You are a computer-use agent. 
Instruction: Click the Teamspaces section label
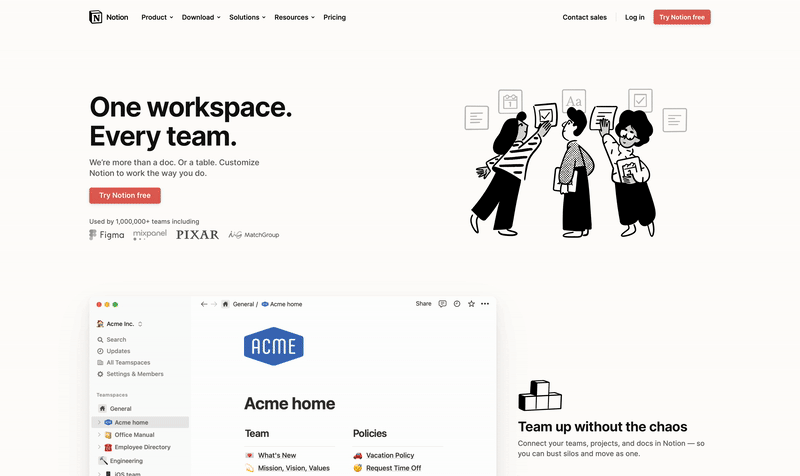click(x=112, y=395)
